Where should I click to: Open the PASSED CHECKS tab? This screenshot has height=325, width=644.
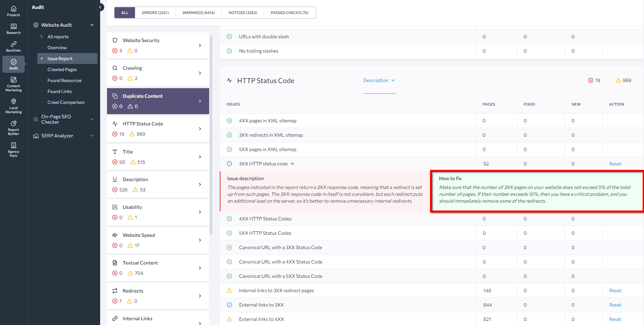[x=289, y=12]
